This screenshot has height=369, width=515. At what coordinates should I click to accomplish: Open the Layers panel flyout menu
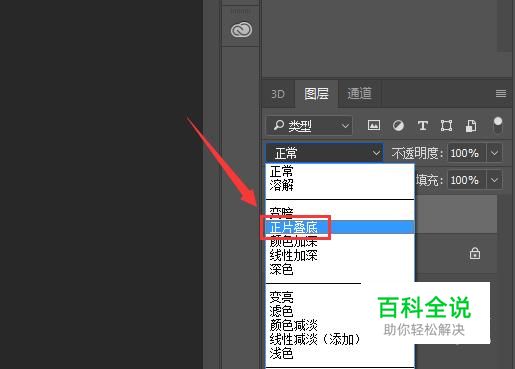501,94
